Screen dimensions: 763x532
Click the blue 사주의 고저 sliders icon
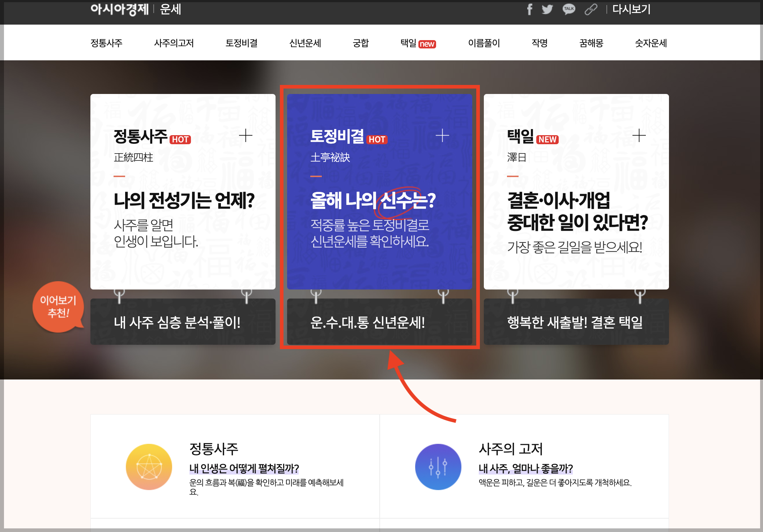tap(438, 467)
